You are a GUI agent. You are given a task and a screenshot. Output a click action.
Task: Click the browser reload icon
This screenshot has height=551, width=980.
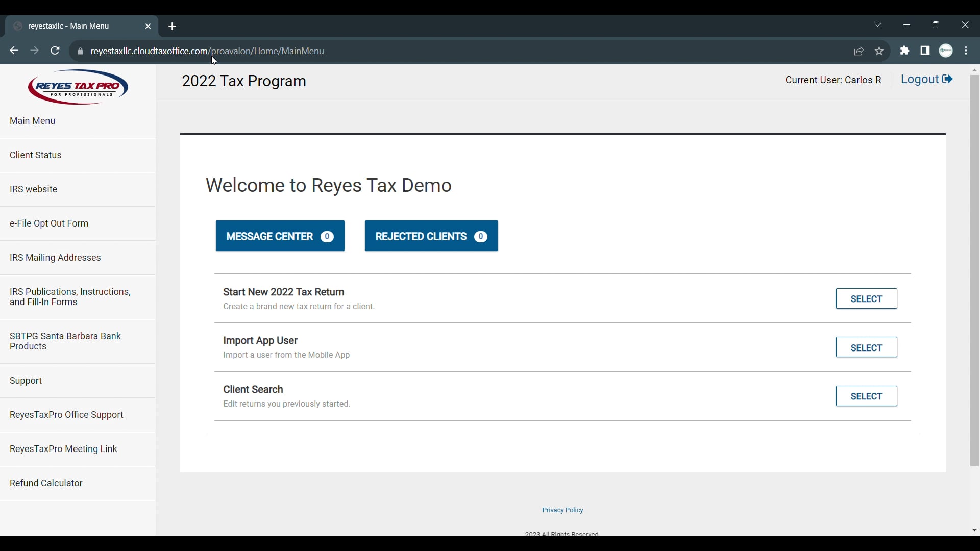(x=55, y=51)
